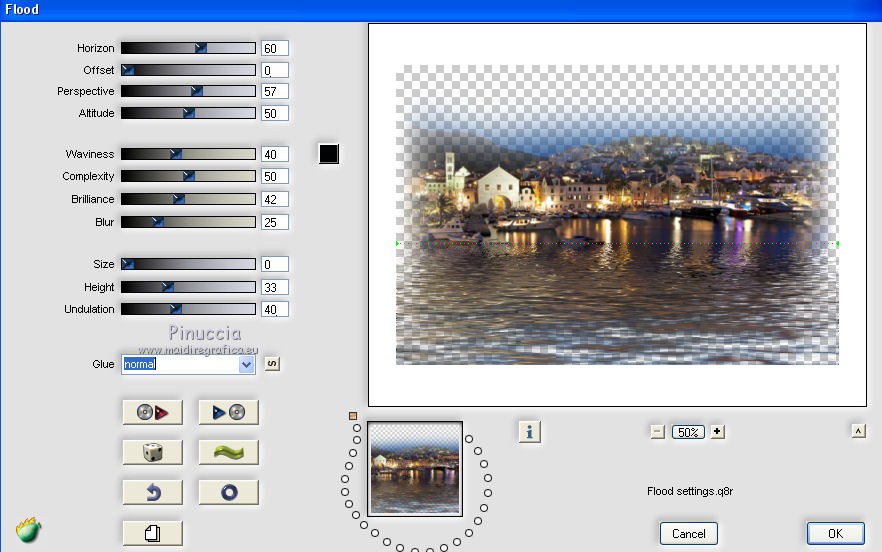Click the Complexity slider track
The width and height of the screenshot is (882, 552).
coord(188,176)
